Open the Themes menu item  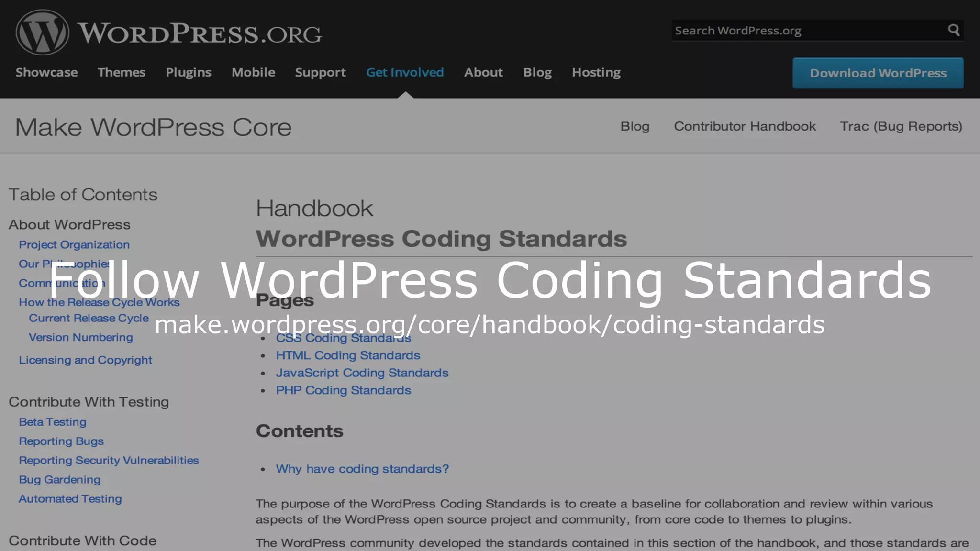tap(122, 72)
